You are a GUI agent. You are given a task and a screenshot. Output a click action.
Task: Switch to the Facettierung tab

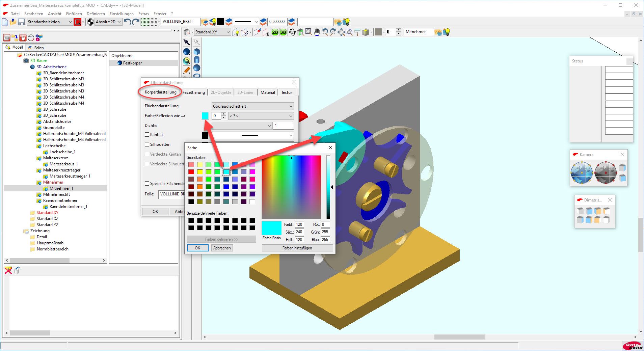click(x=194, y=92)
